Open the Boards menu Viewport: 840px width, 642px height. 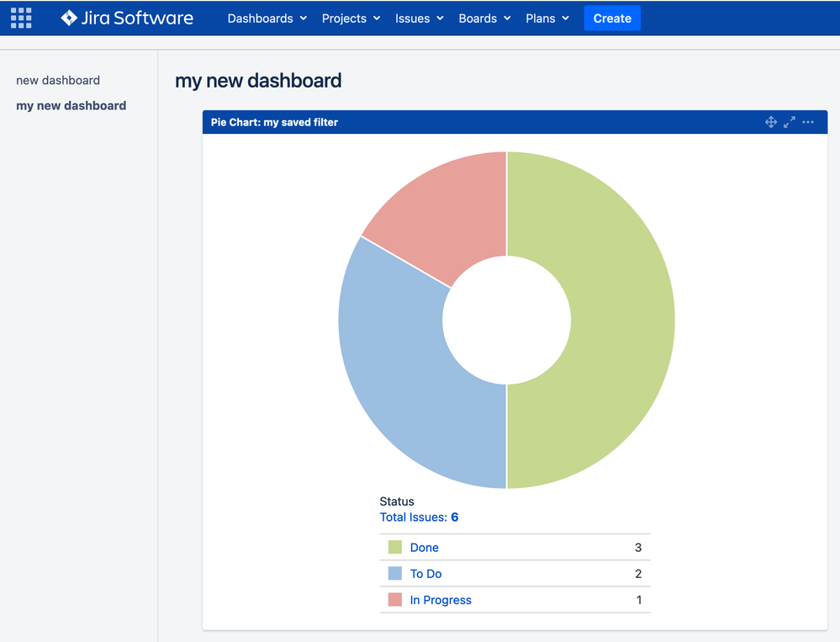[484, 19]
